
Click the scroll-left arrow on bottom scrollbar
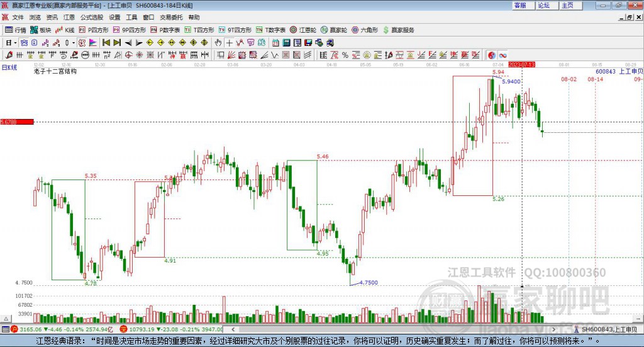233,329
